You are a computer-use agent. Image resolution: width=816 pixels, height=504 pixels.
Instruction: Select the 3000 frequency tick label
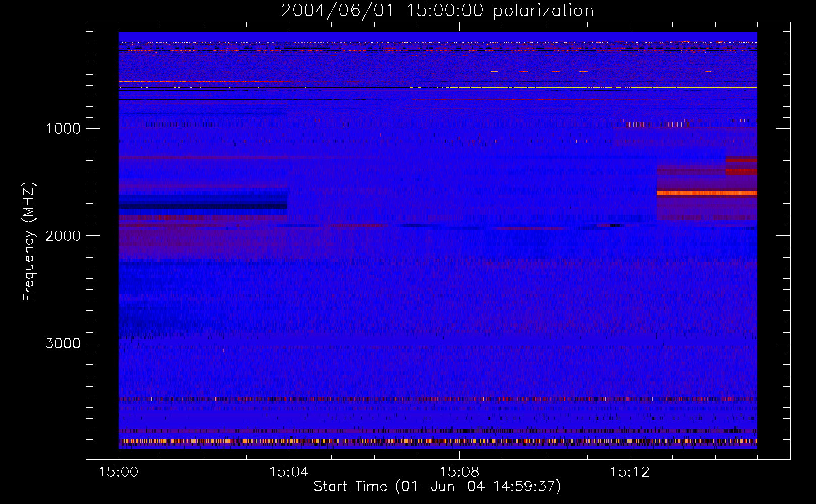click(63, 343)
